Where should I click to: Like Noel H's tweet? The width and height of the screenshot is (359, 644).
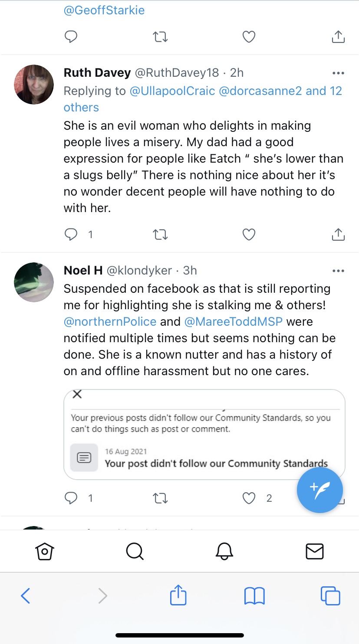[249, 498]
